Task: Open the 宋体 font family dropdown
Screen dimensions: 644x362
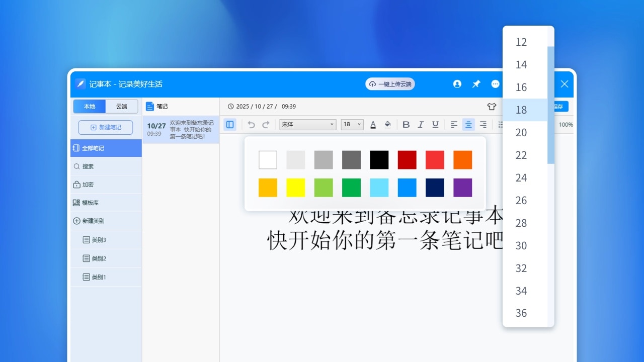Action: [x=307, y=124]
